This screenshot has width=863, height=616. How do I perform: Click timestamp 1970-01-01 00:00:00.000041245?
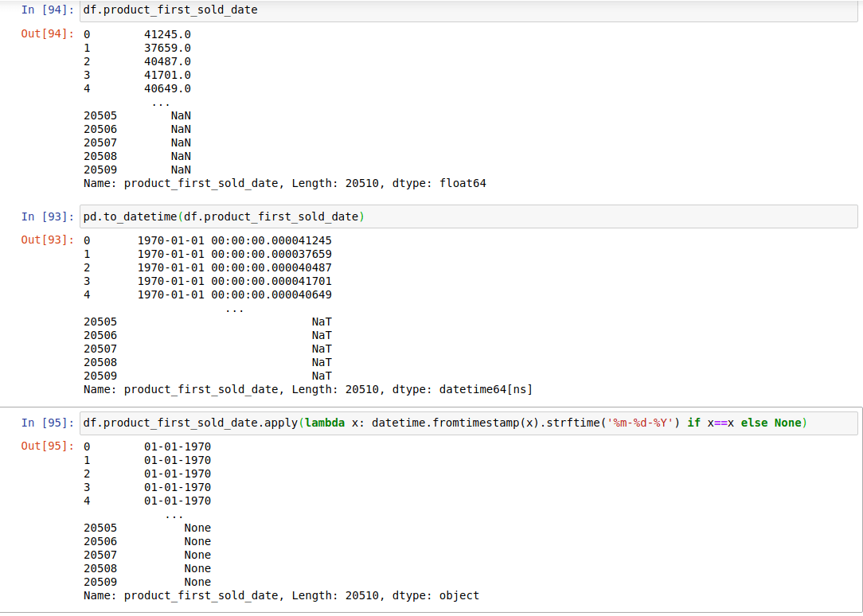pos(235,241)
